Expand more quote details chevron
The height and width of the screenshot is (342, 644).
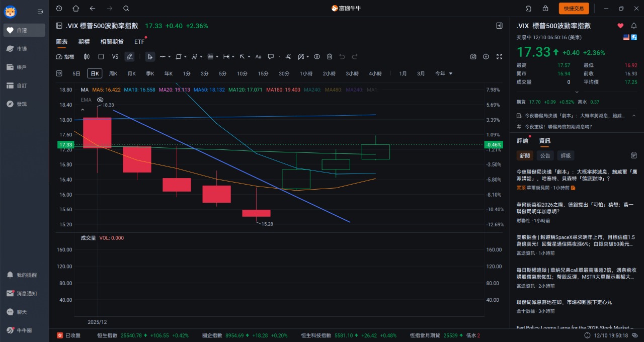(x=577, y=92)
